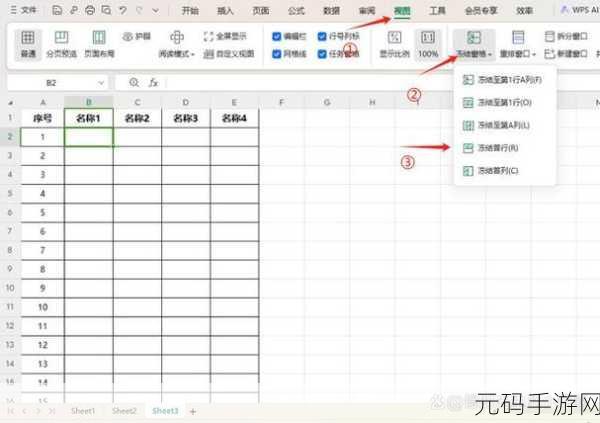Image resolution: width=600 pixels, height=423 pixels.
Task: Select the Sheet3 tab
Action: point(165,411)
